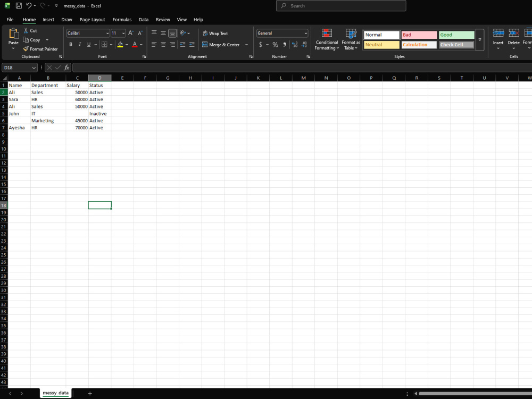
Task: Center cell text horizontally
Action: point(163,45)
